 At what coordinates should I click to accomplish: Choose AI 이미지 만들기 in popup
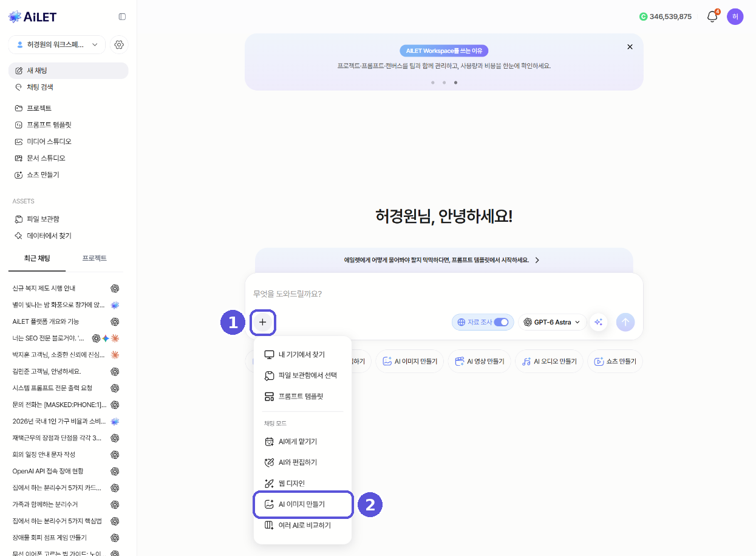click(x=302, y=504)
